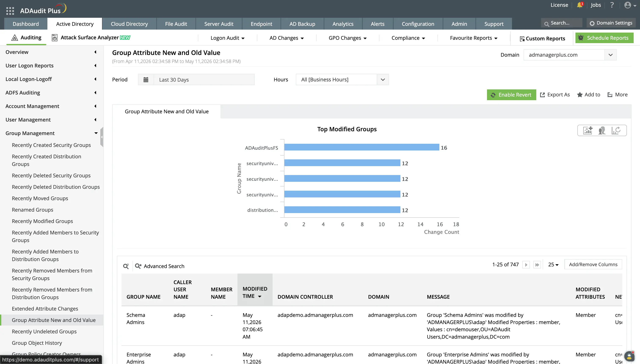Image resolution: width=640 pixels, height=364 pixels.
Task: Switch to Dashboard tab
Action: 26,24
